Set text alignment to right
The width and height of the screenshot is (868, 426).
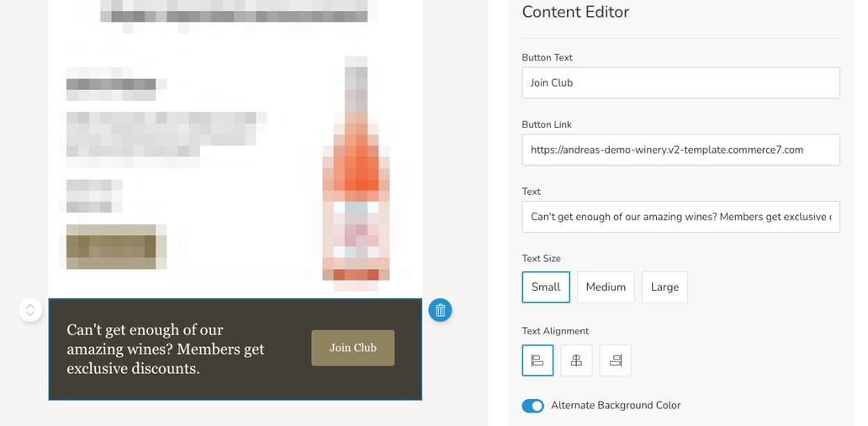coord(615,360)
